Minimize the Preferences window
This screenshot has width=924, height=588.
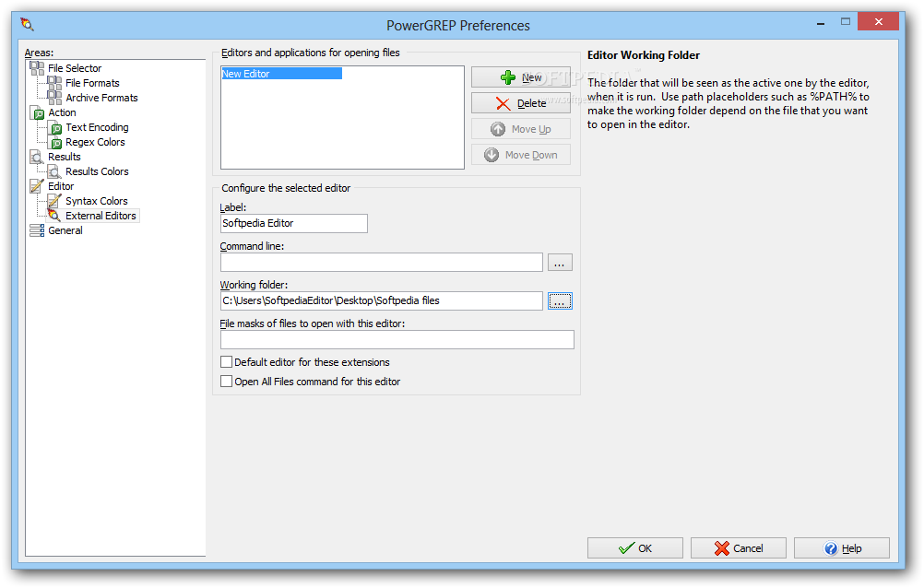[821, 22]
